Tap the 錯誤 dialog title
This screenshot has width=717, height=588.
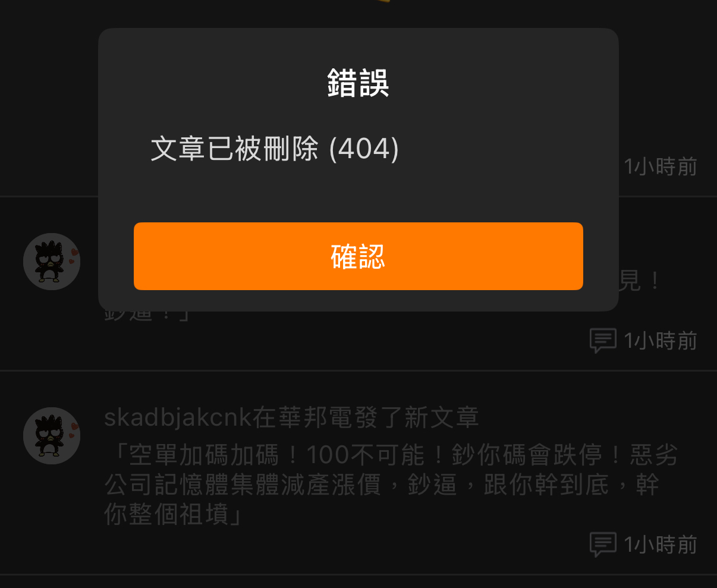click(358, 83)
